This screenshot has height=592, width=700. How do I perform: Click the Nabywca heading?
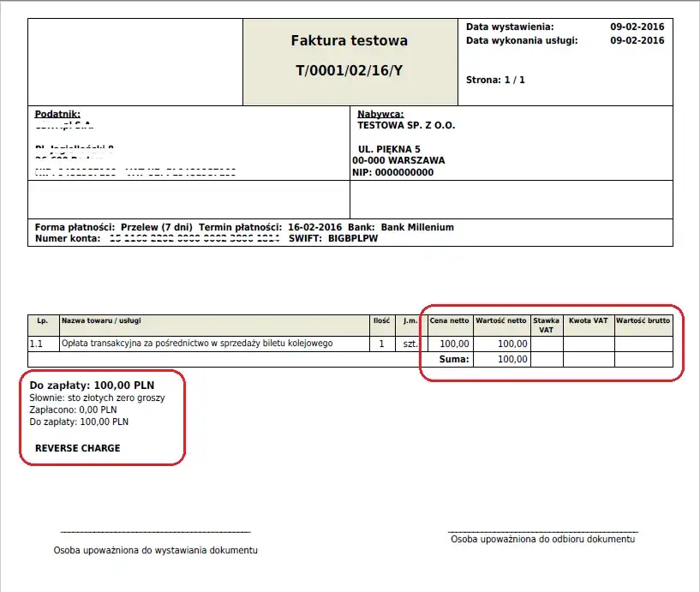point(380,114)
